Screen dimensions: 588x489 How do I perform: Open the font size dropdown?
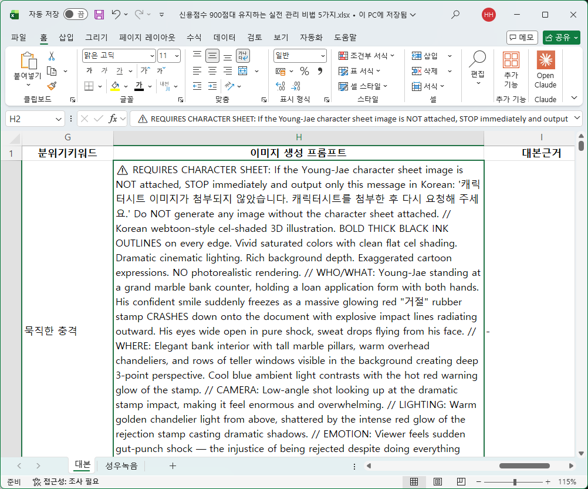pos(177,56)
